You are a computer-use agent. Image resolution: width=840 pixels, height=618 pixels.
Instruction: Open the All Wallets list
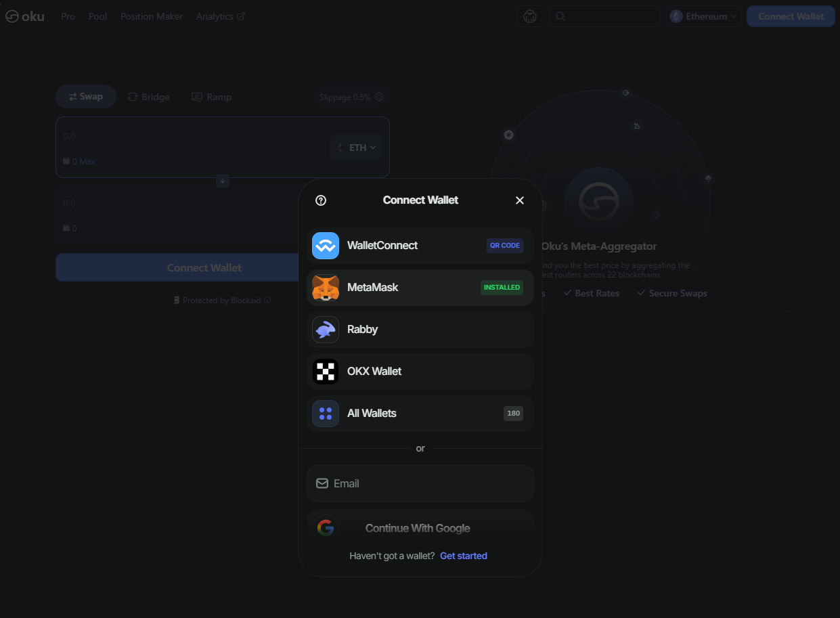(420, 414)
